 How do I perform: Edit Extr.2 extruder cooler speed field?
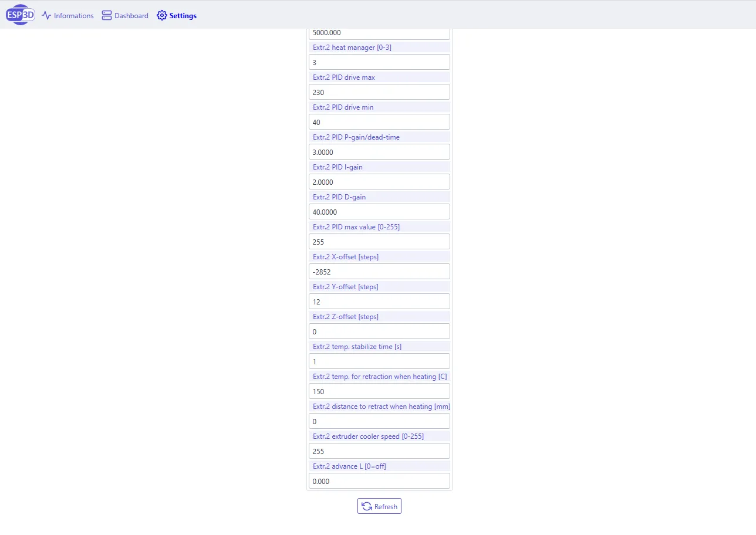(379, 451)
